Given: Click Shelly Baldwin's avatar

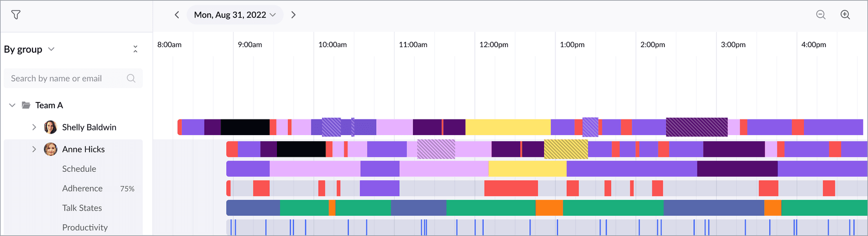Looking at the screenshot, I should click(x=51, y=127).
